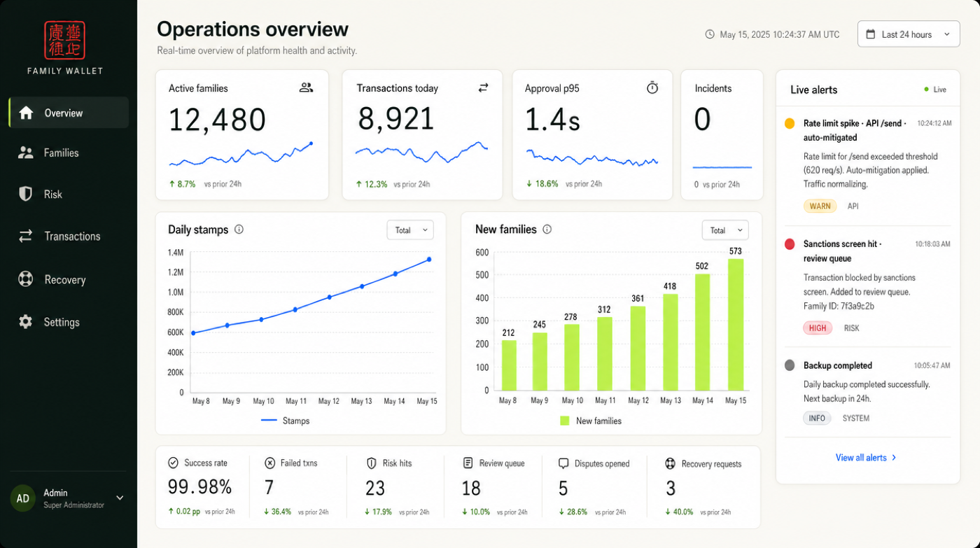Toggle the New families legend swatch
Screen dimensions: 980x548
coord(564,421)
